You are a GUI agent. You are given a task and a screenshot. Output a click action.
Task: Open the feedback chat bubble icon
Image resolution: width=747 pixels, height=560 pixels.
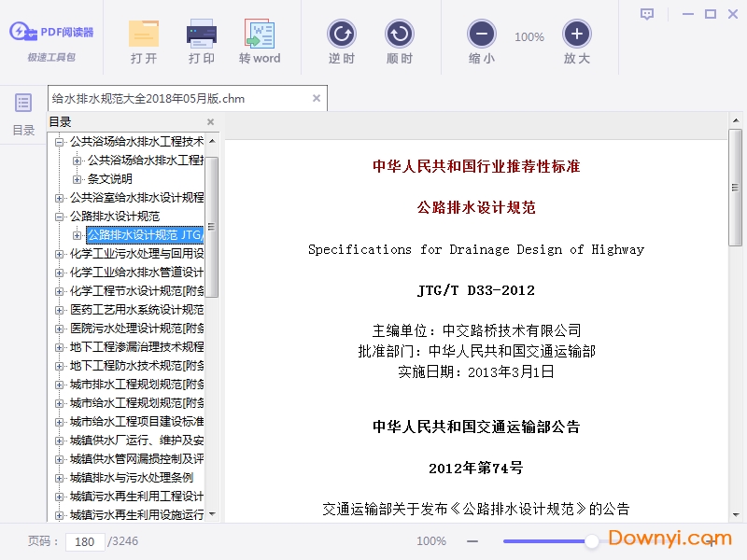point(647,14)
